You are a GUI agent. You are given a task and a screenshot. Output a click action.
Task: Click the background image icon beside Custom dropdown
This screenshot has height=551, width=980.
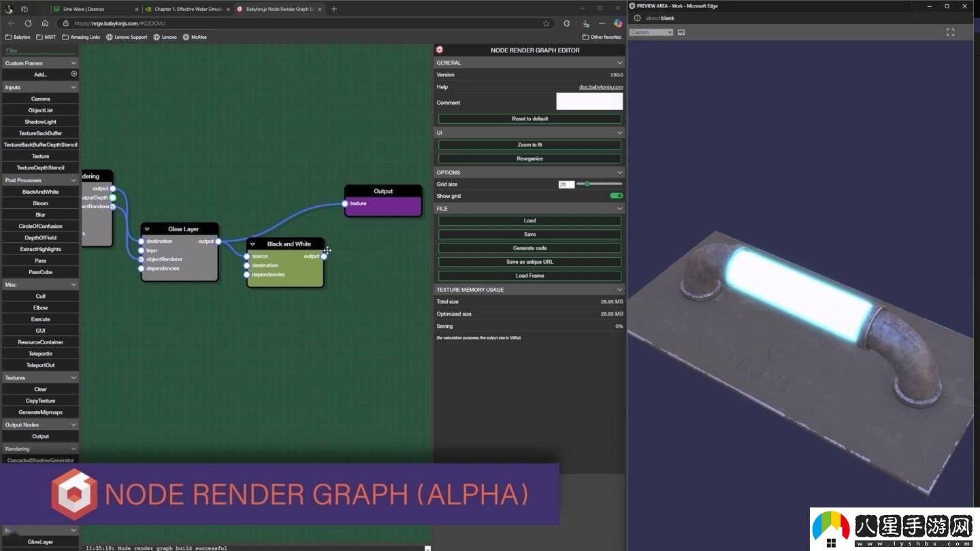click(x=681, y=32)
